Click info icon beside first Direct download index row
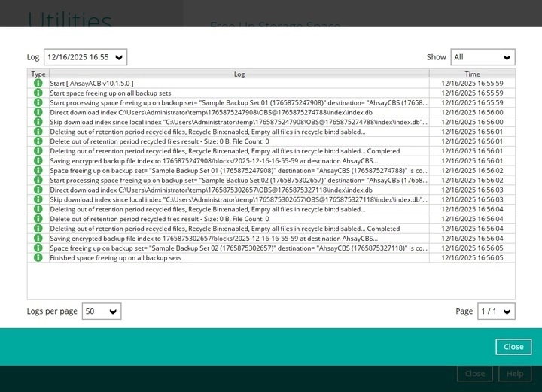The image size is (542, 392). 38,112
